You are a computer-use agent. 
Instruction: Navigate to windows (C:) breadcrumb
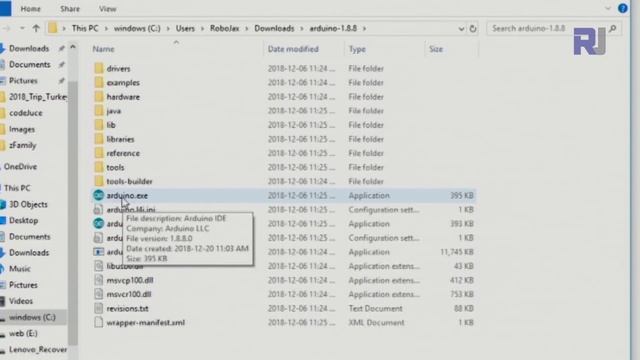137,28
